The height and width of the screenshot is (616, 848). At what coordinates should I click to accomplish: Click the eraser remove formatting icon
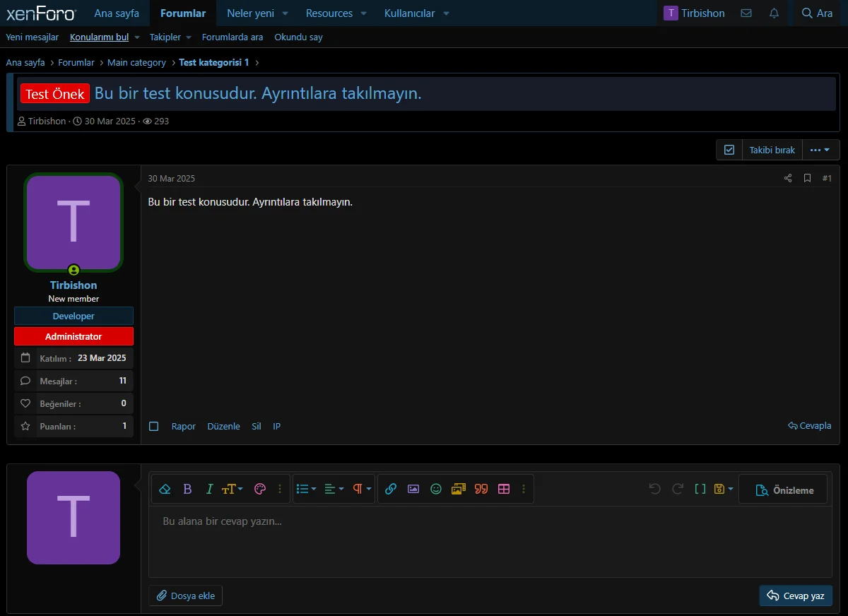(165, 489)
